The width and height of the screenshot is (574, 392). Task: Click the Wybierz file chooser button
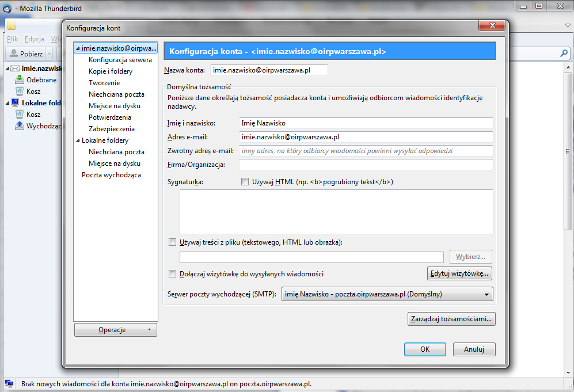470,257
